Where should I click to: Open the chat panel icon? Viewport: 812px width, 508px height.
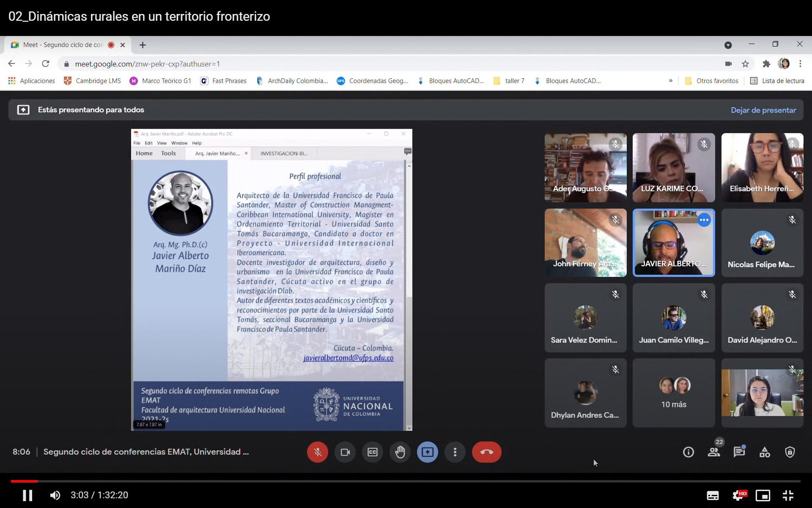pyautogui.click(x=739, y=452)
